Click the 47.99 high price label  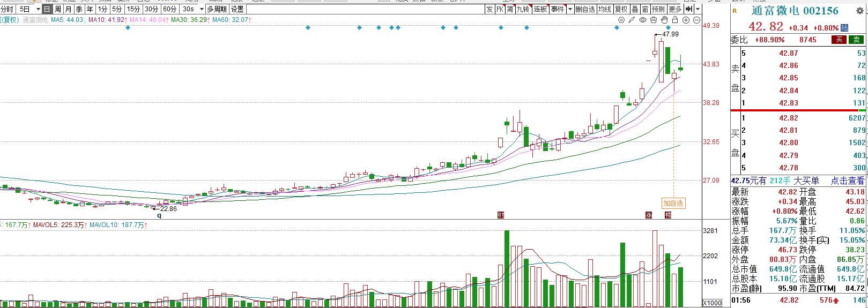coord(670,34)
